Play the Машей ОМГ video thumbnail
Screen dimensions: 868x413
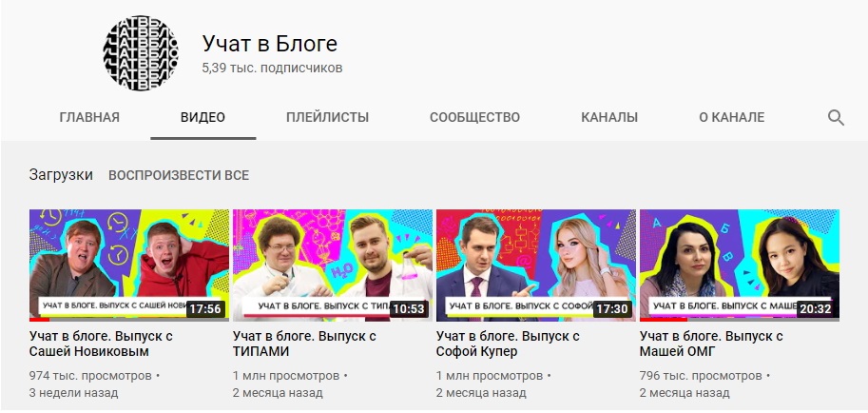coord(740,265)
